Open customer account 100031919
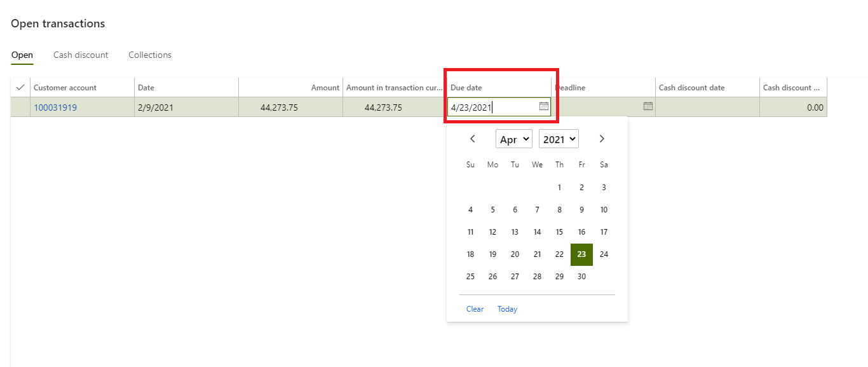 (x=55, y=107)
